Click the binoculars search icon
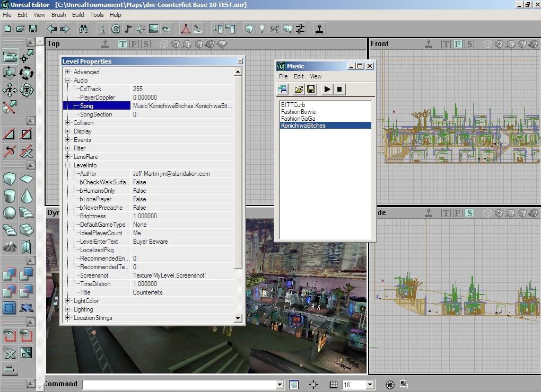The height and width of the screenshot is (392, 541). click(83, 29)
